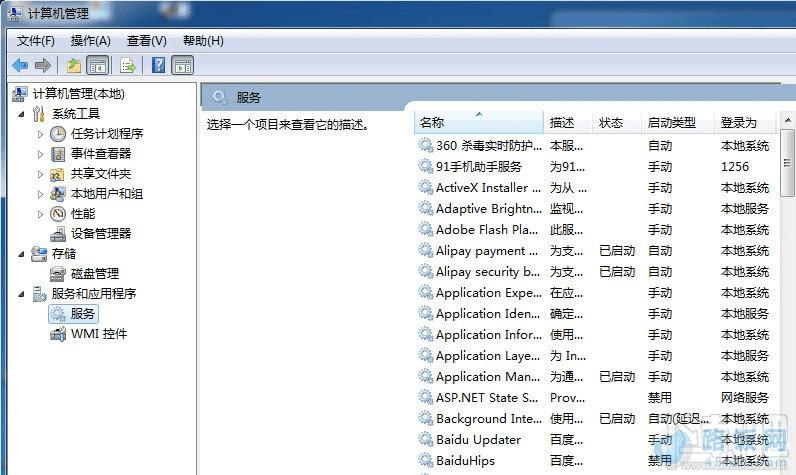Expand the 共享文件夹 tree node
Screen dimensions: 796x475
coord(41,174)
